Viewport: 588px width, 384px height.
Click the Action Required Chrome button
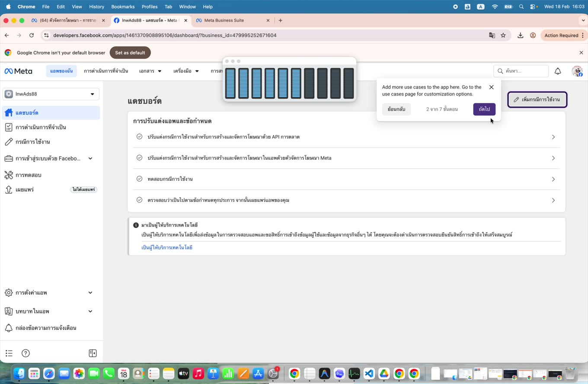pyautogui.click(x=564, y=35)
